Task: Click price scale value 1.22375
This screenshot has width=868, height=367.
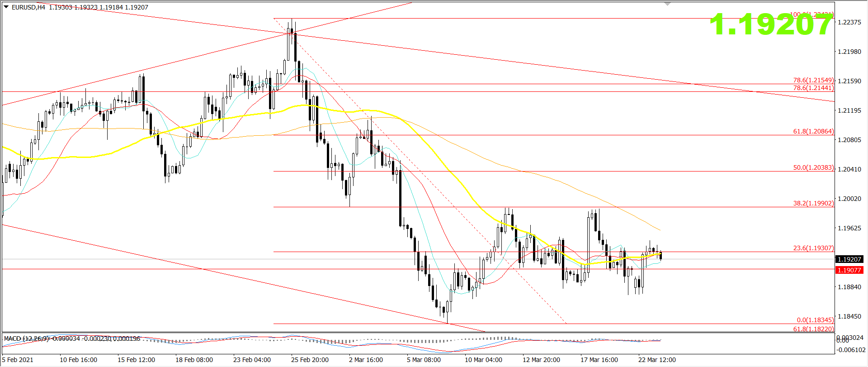Action: [849, 22]
